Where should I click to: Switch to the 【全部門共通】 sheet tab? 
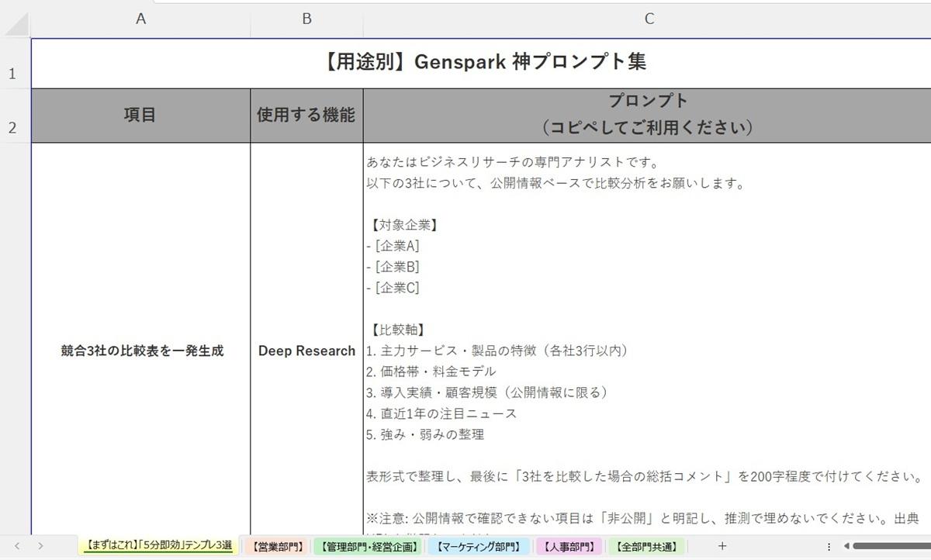pyautogui.click(x=647, y=546)
